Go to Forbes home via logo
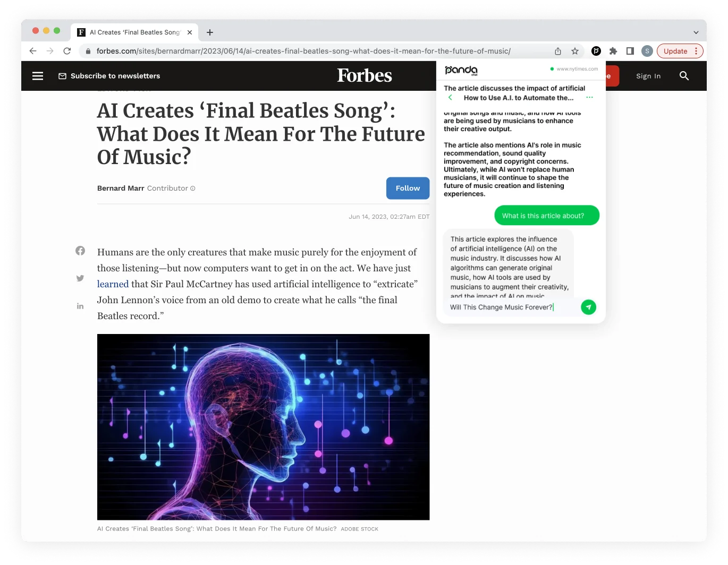728x565 pixels. coord(365,75)
